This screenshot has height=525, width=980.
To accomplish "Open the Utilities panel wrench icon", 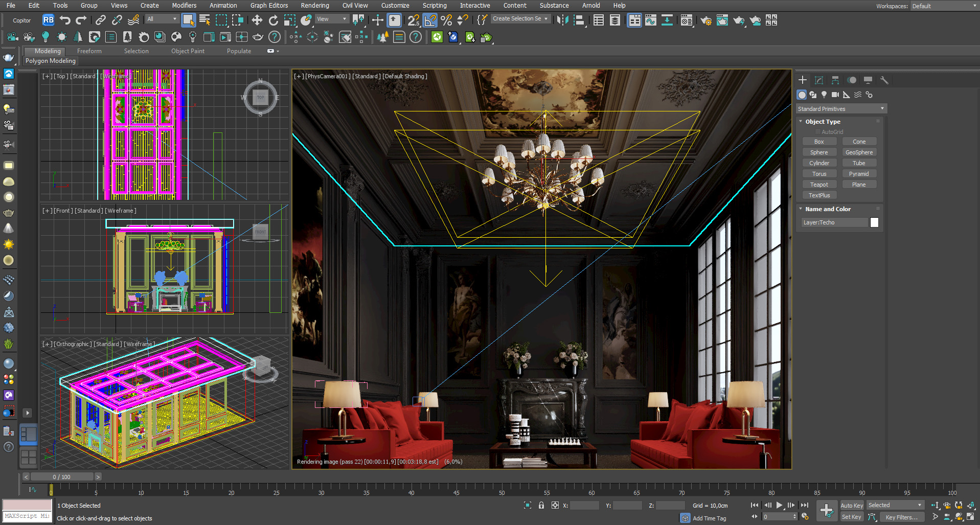I will point(885,80).
